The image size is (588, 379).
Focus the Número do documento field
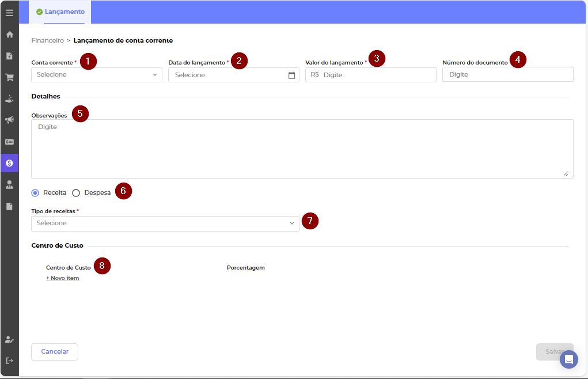click(507, 75)
